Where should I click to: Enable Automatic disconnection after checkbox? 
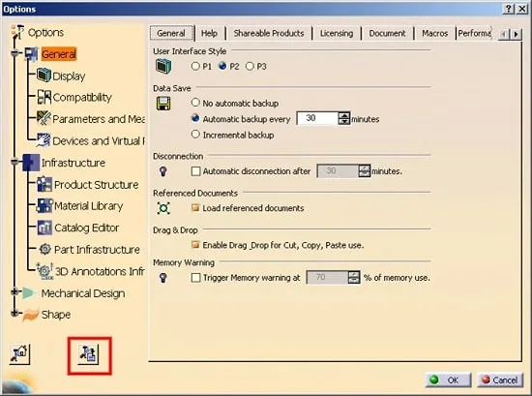tap(195, 170)
